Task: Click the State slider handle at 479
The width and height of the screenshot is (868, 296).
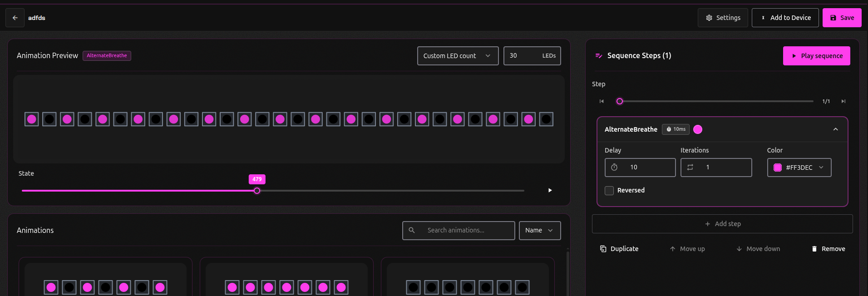Action: pyautogui.click(x=257, y=191)
